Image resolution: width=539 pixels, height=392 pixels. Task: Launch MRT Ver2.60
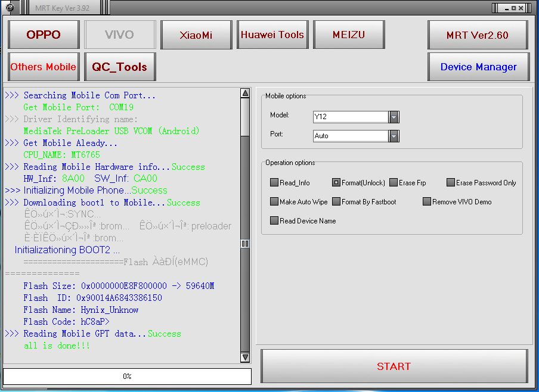point(478,35)
